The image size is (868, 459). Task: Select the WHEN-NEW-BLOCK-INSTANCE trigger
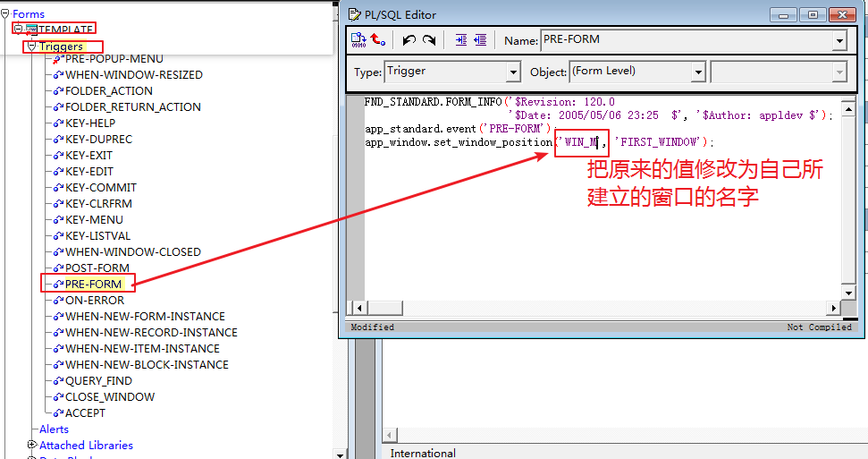click(x=147, y=364)
